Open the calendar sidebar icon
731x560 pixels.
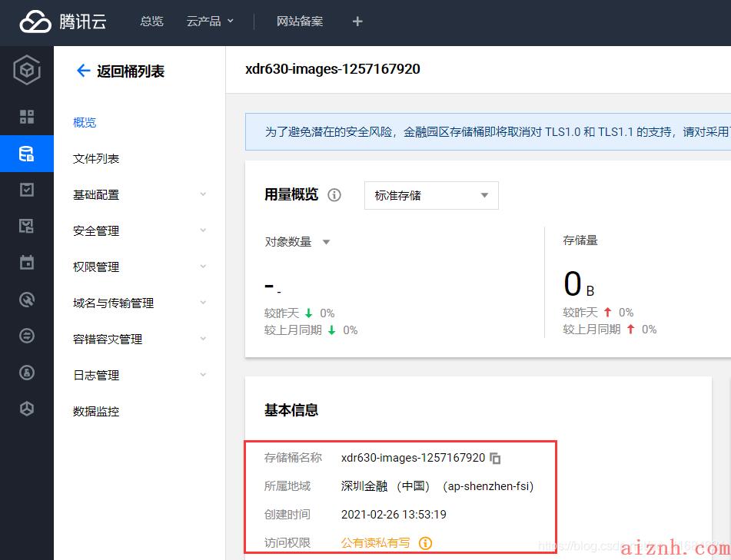pyautogui.click(x=27, y=262)
